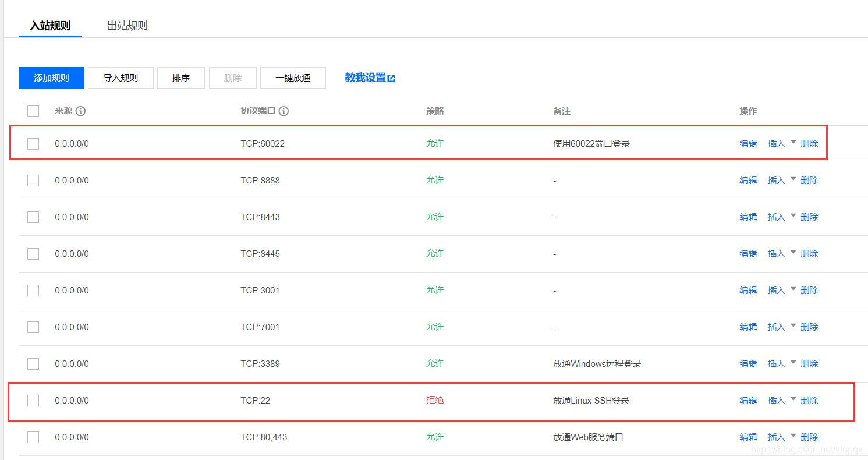This screenshot has width=868, height=460.
Task: Expand 插入 dropdown for TCP:60022 rule
Action: tap(793, 142)
